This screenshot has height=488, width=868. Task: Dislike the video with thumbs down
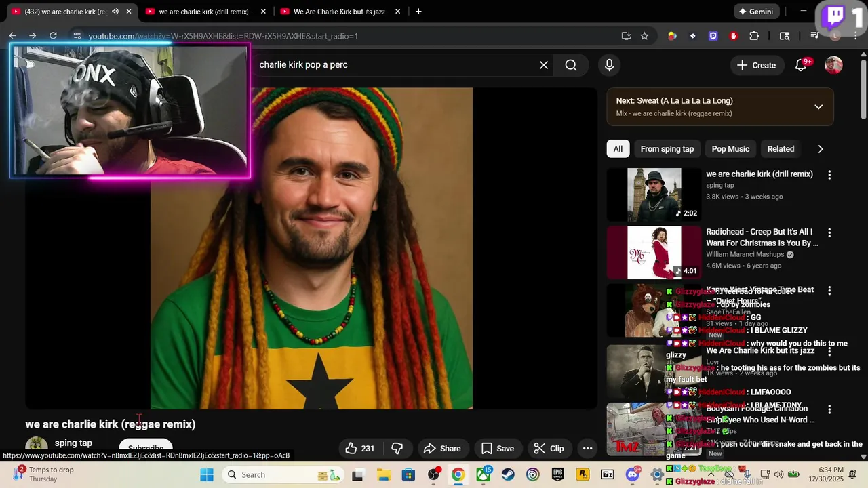click(397, 448)
